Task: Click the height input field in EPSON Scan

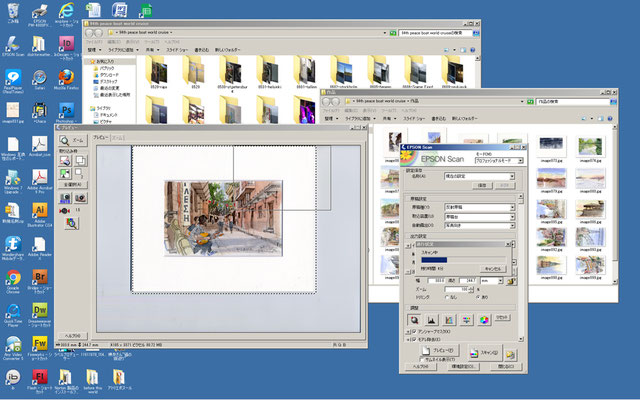Action: tap(467, 281)
